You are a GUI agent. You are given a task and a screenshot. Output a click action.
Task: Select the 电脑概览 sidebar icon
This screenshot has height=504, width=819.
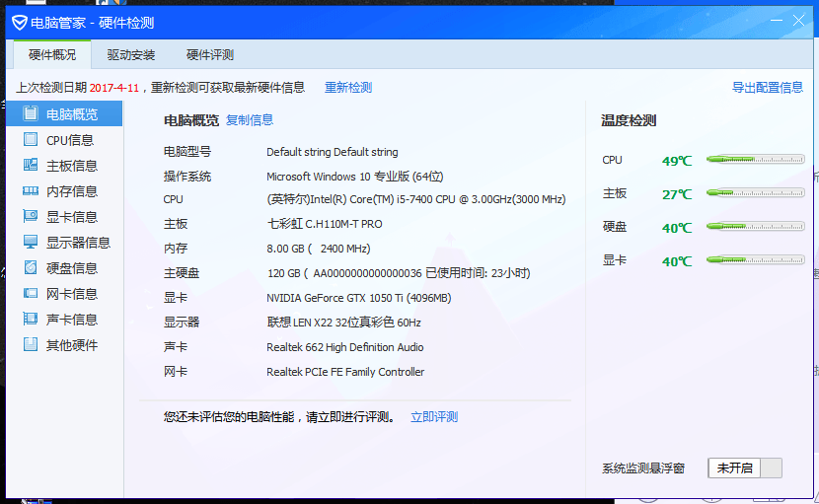pyautogui.click(x=31, y=113)
